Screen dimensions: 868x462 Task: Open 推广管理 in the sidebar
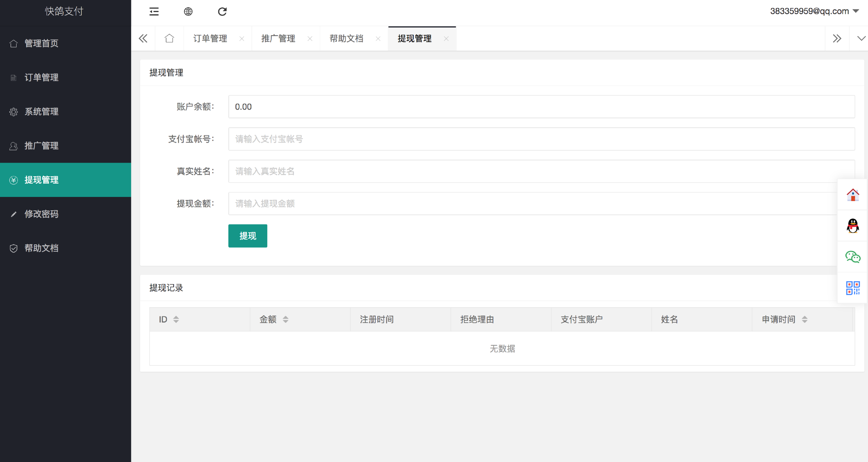66,145
